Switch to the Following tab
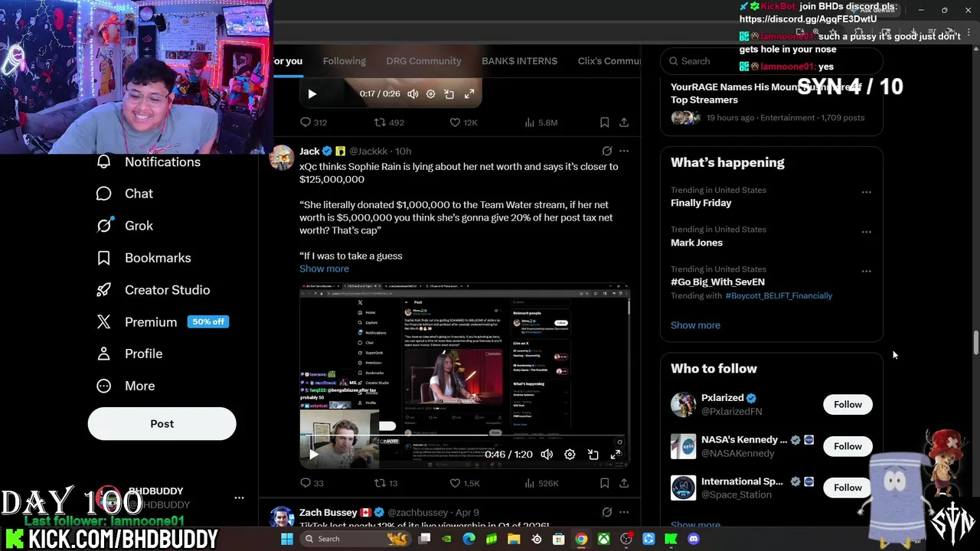 tap(344, 61)
